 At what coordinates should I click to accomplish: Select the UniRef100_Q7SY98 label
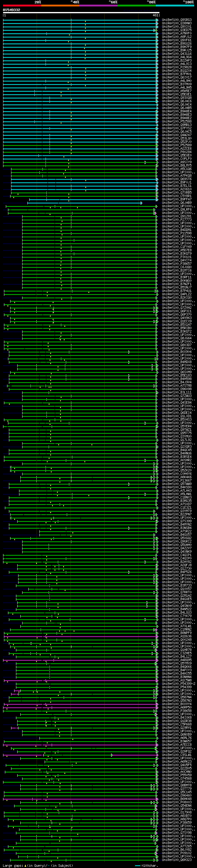(x=177, y=833)
